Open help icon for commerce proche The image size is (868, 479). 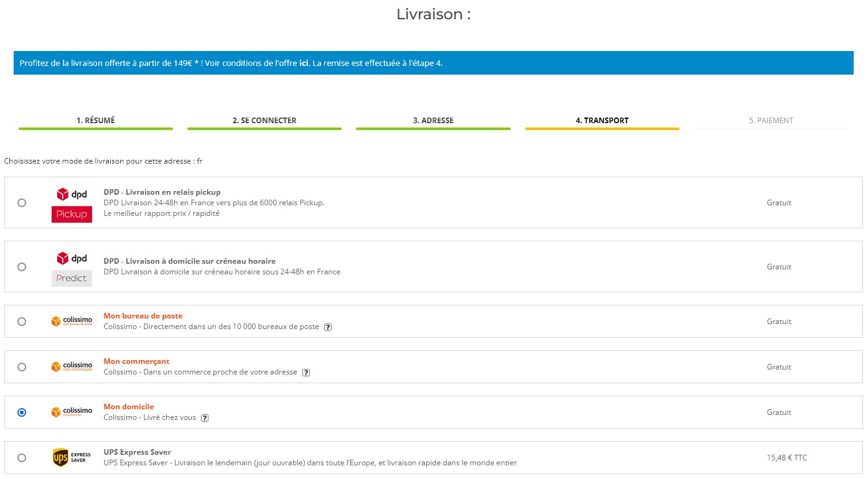[306, 373]
